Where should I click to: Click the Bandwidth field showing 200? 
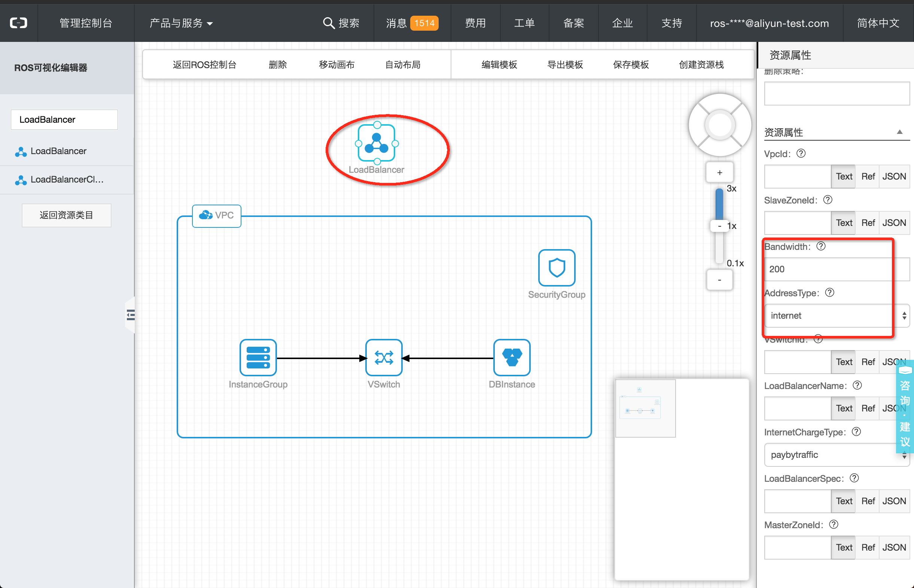[x=837, y=269]
